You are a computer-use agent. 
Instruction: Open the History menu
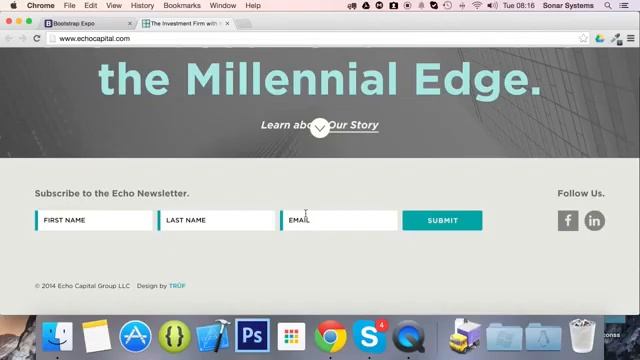tap(142, 6)
